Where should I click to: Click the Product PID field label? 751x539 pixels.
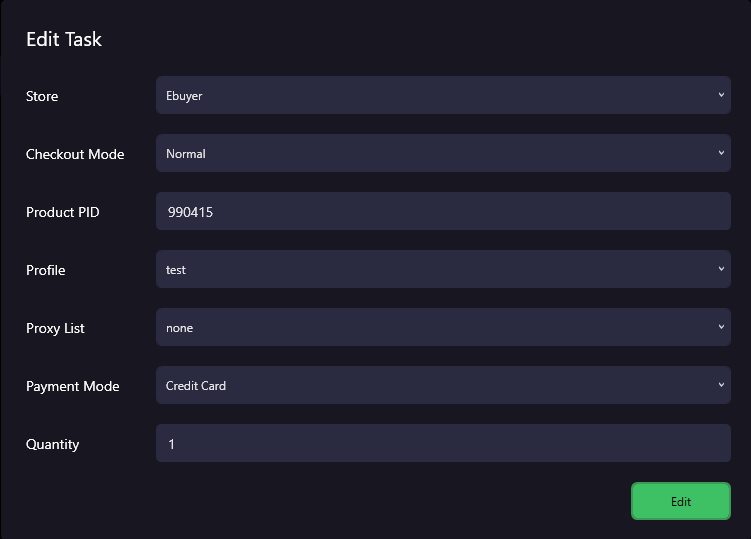[x=63, y=213]
